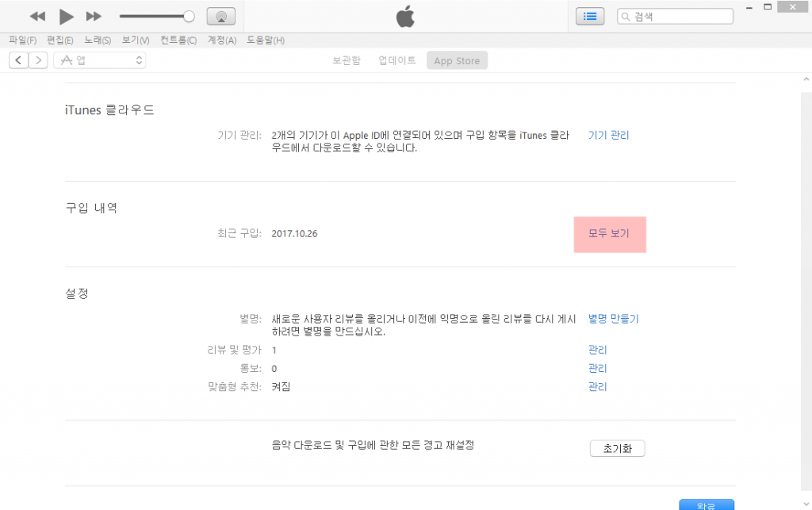This screenshot has width=812, height=510.
Task: Click the Apple logo at top
Action: coord(405,16)
